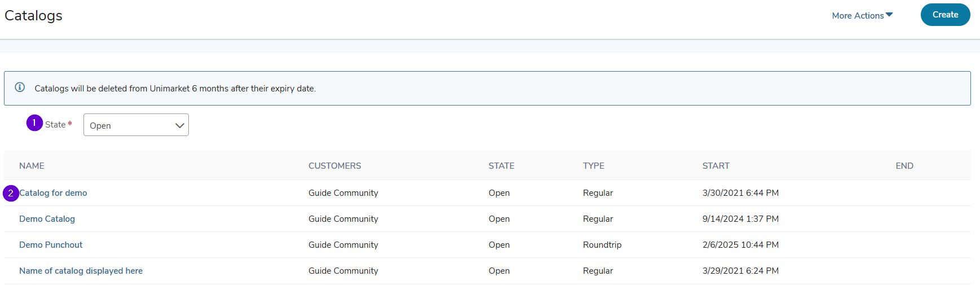Click Roundtrip type in Demo Punchout row
This screenshot has height=285, width=980.
(x=602, y=245)
